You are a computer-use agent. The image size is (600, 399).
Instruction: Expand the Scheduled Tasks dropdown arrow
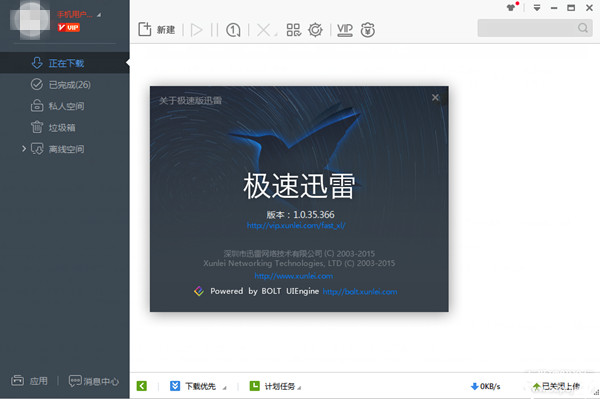[299, 388]
